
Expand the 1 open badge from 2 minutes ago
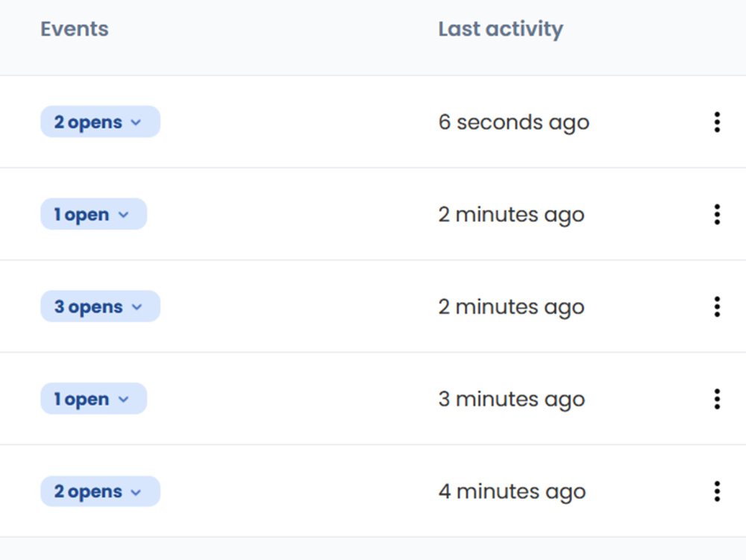(94, 214)
